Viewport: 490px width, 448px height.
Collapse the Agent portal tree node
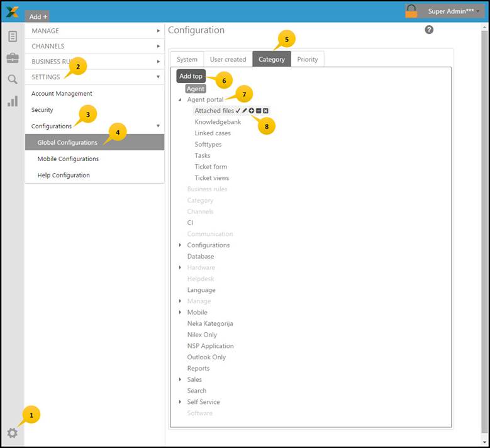(180, 100)
